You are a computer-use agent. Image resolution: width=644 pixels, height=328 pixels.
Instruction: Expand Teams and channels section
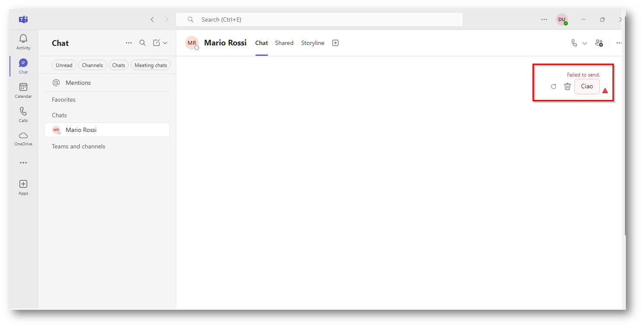(x=79, y=146)
